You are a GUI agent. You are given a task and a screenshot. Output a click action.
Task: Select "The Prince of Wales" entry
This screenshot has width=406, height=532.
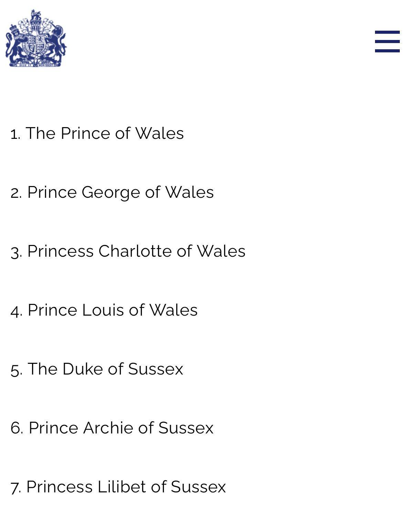point(105,133)
